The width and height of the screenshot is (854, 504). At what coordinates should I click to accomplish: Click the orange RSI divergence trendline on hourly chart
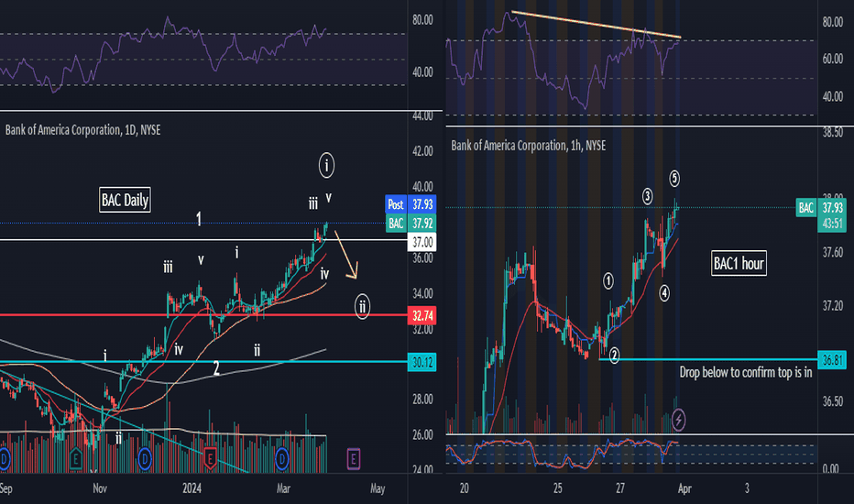tap(596, 25)
